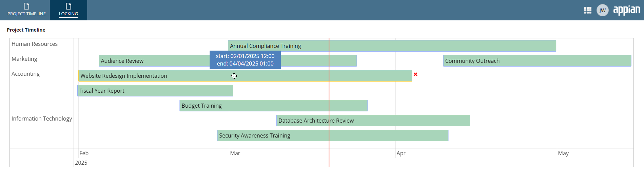This screenshot has width=644, height=181.
Task: Click the Mar axis label
Action: tap(235, 153)
